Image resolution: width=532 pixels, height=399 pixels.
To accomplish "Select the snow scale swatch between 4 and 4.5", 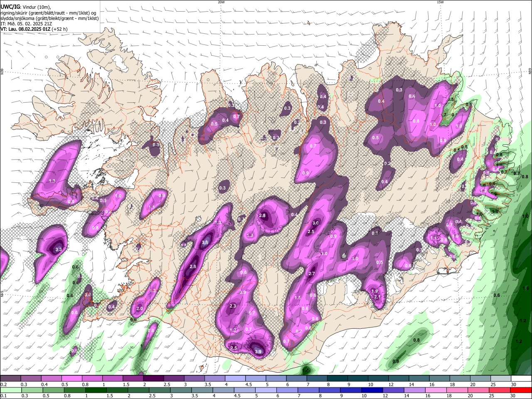I will pos(235,379).
